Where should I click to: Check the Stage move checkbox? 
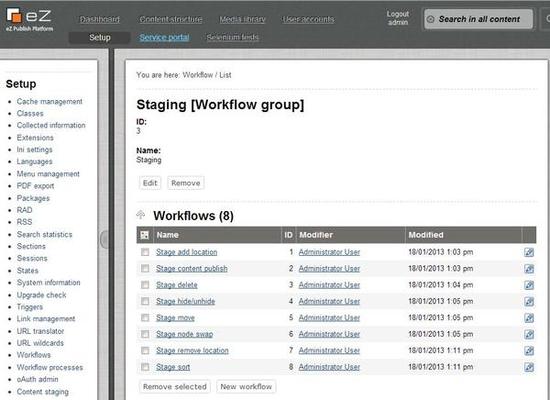click(x=145, y=318)
